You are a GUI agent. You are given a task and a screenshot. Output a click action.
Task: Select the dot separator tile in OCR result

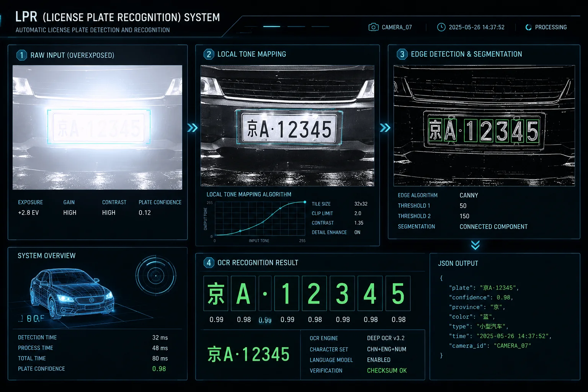pos(265,293)
